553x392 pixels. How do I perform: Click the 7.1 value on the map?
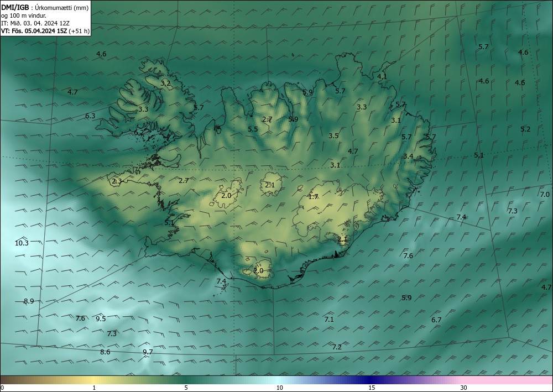tap(329, 320)
